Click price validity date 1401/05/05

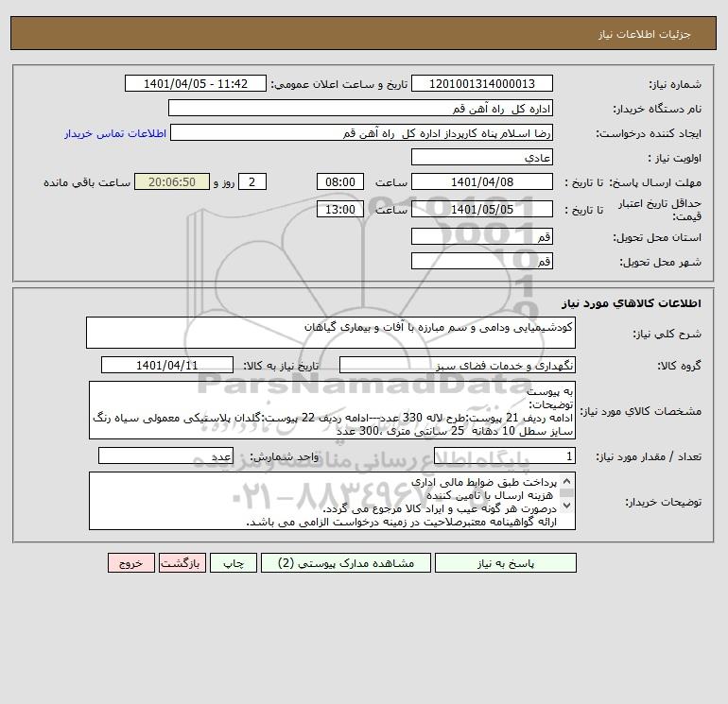tap(482, 209)
